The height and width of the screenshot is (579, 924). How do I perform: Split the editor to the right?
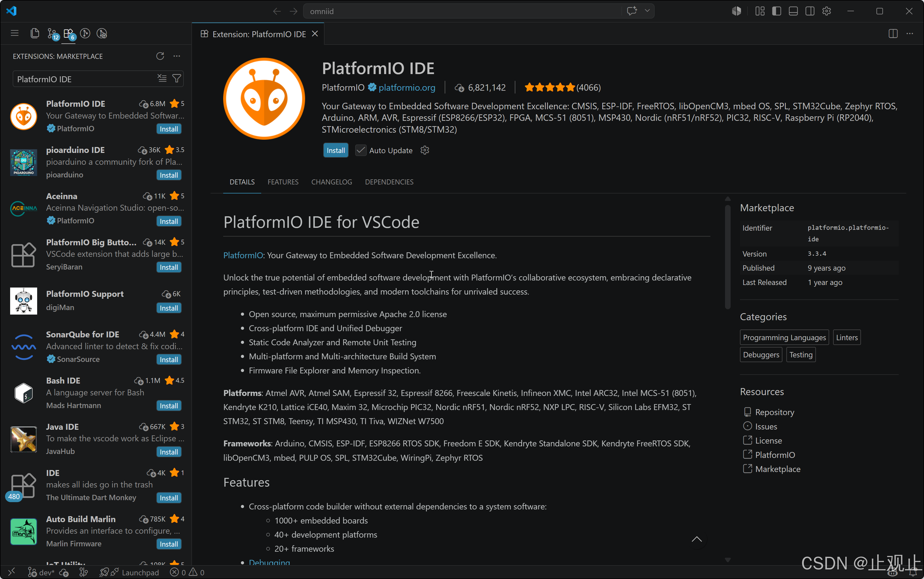click(x=893, y=34)
